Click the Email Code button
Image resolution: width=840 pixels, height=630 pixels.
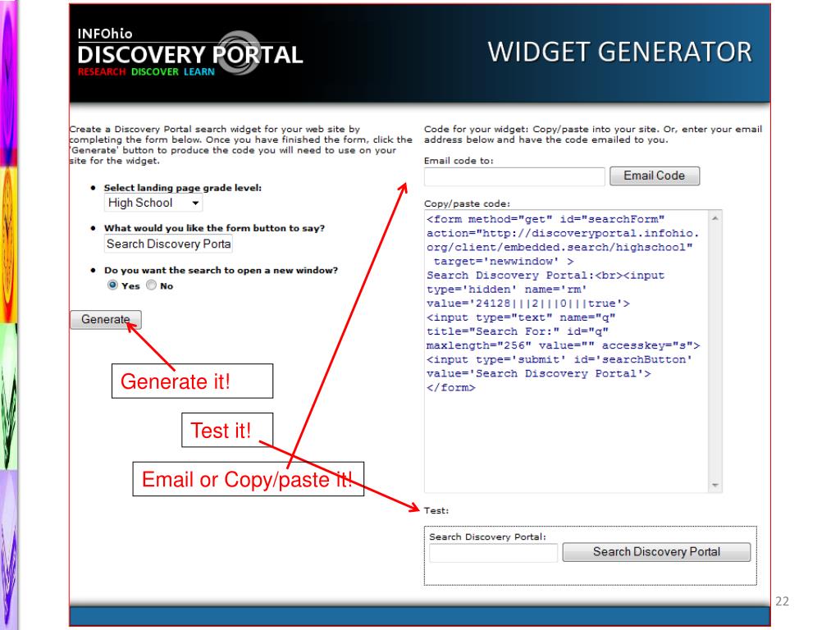654,176
